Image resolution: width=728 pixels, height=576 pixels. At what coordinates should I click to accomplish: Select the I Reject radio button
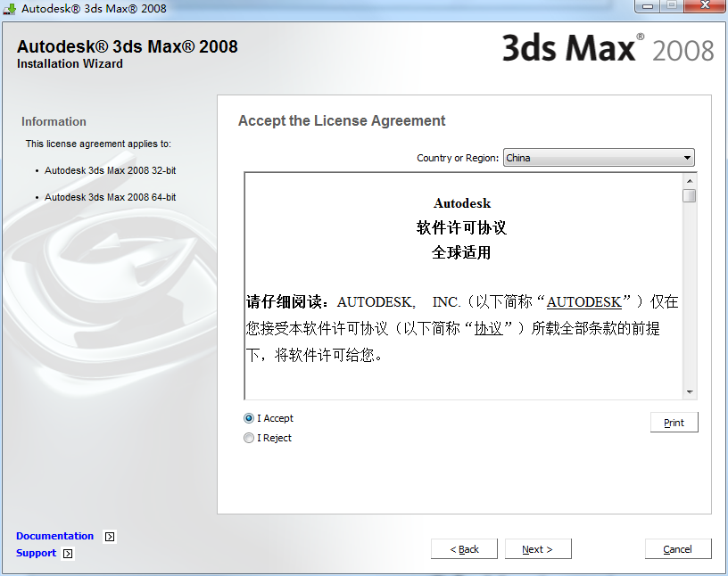point(249,438)
